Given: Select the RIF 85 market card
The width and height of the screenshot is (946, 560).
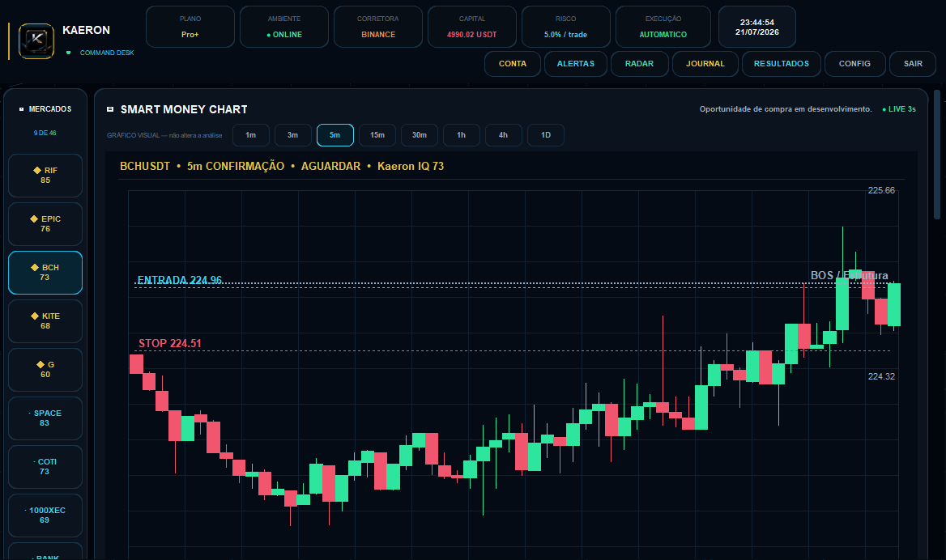Looking at the screenshot, I should coord(45,176).
